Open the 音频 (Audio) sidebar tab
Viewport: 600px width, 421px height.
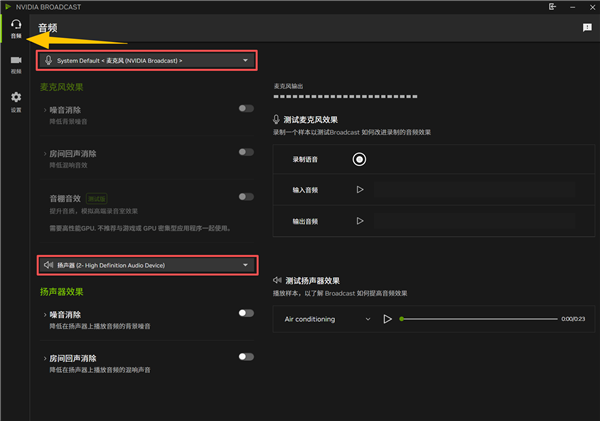15,28
